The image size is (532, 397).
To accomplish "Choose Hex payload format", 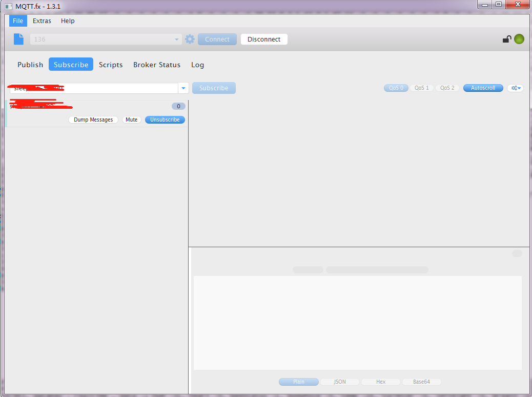I will point(381,382).
